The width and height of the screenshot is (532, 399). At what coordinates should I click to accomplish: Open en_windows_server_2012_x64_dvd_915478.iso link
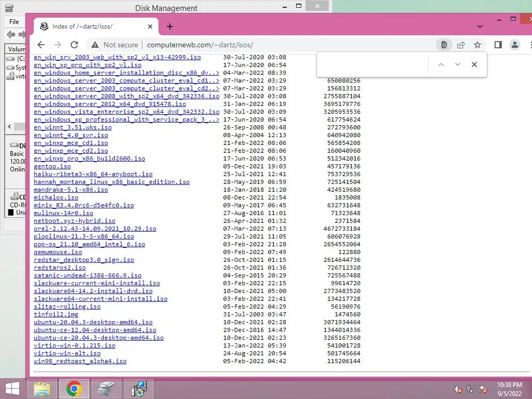(110, 104)
